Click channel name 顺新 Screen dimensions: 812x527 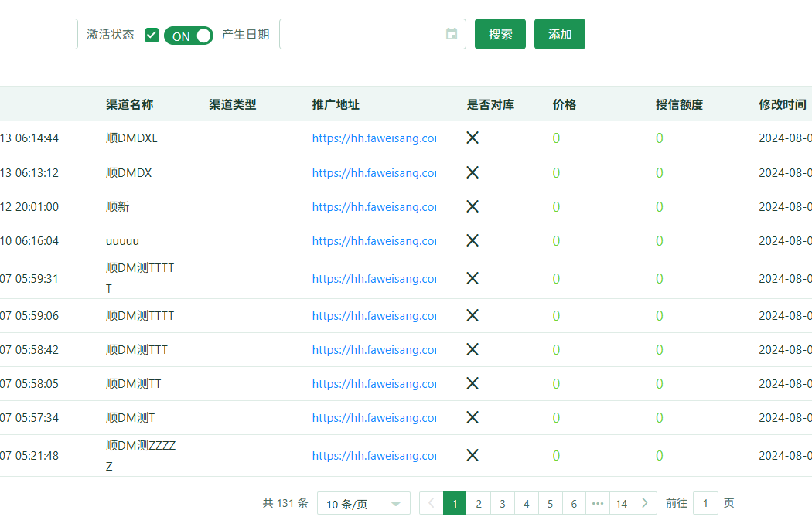click(118, 207)
